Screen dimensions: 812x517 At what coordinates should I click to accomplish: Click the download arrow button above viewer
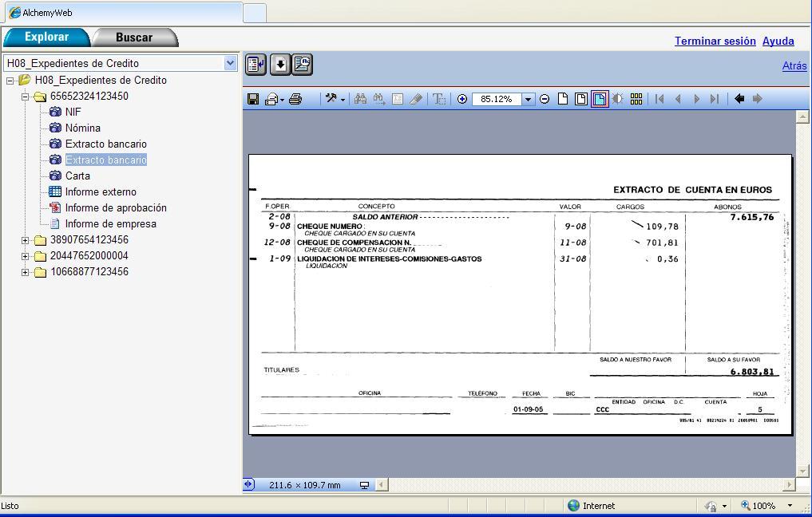point(279,65)
